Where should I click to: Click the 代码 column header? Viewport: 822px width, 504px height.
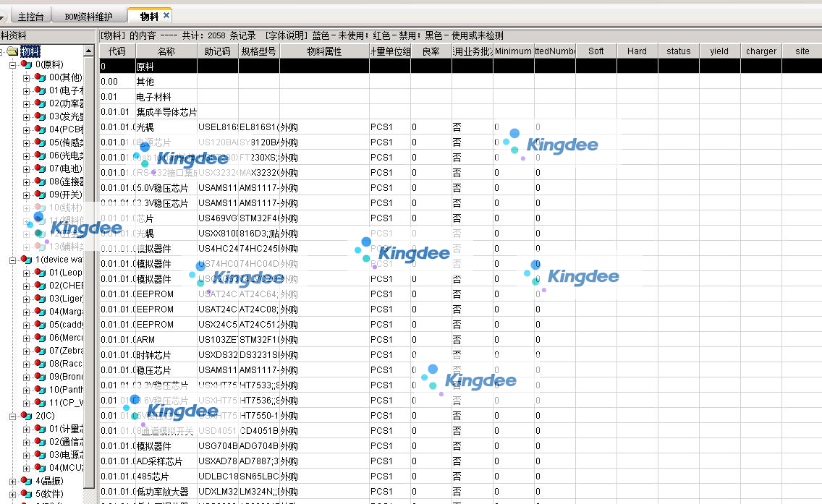point(116,51)
